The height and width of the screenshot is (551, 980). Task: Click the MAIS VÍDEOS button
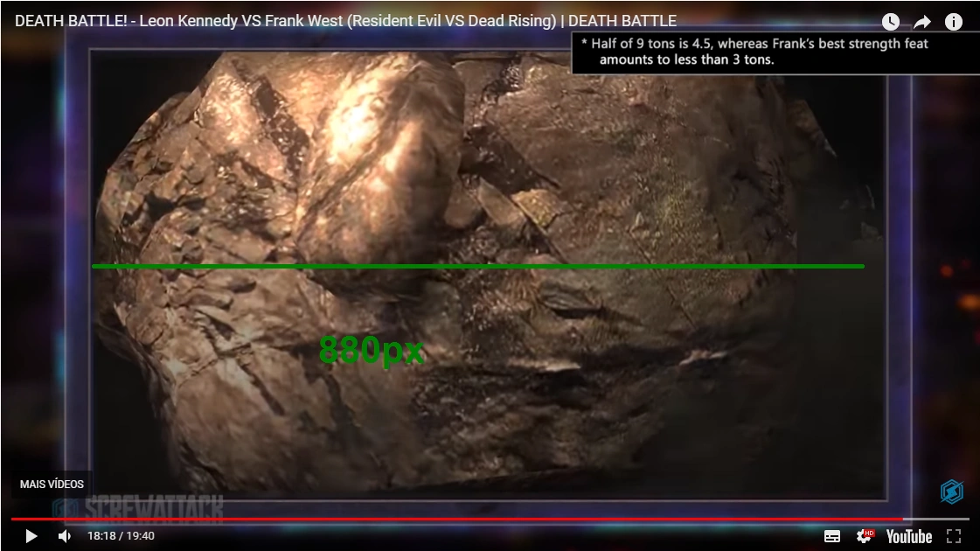coord(52,484)
